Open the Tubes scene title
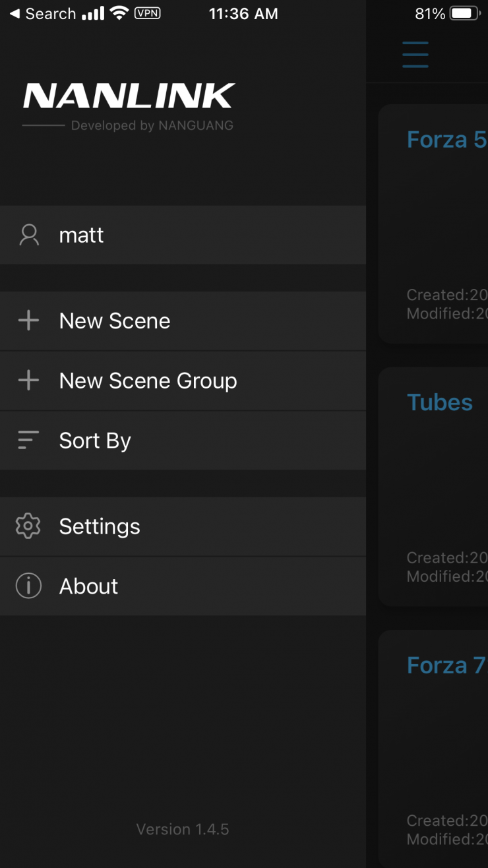488x868 pixels. (x=440, y=402)
